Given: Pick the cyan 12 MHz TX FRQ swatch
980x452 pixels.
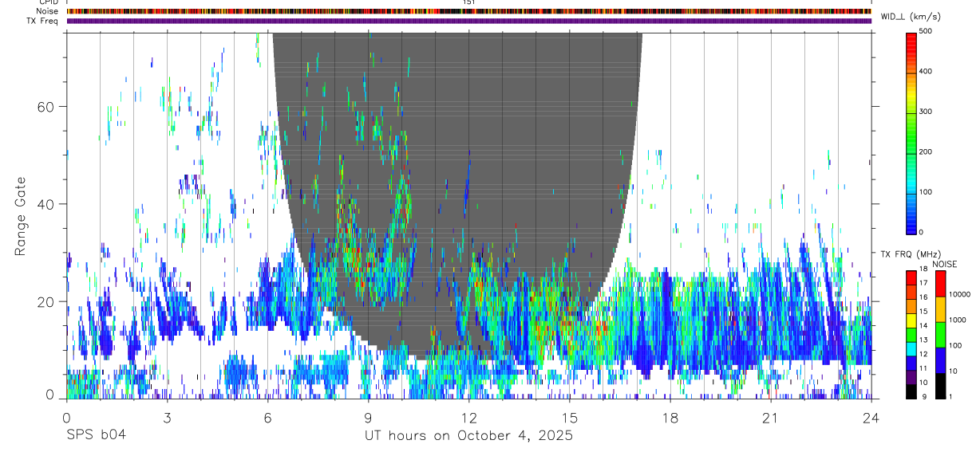Looking at the screenshot, I should (911, 348).
